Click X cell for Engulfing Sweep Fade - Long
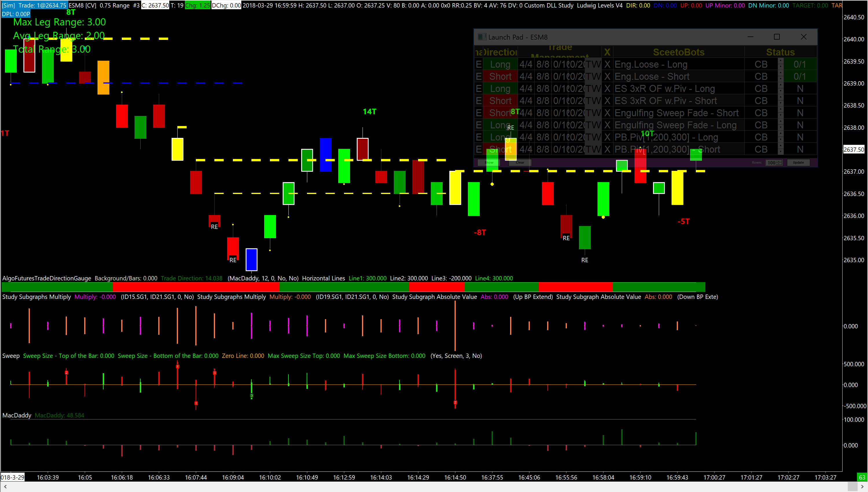 tap(607, 125)
